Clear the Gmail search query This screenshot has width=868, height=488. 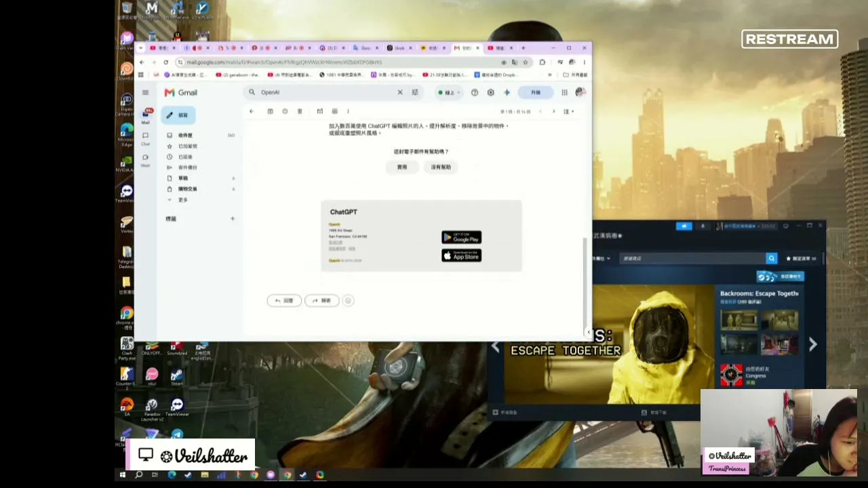pyautogui.click(x=399, y=92)
